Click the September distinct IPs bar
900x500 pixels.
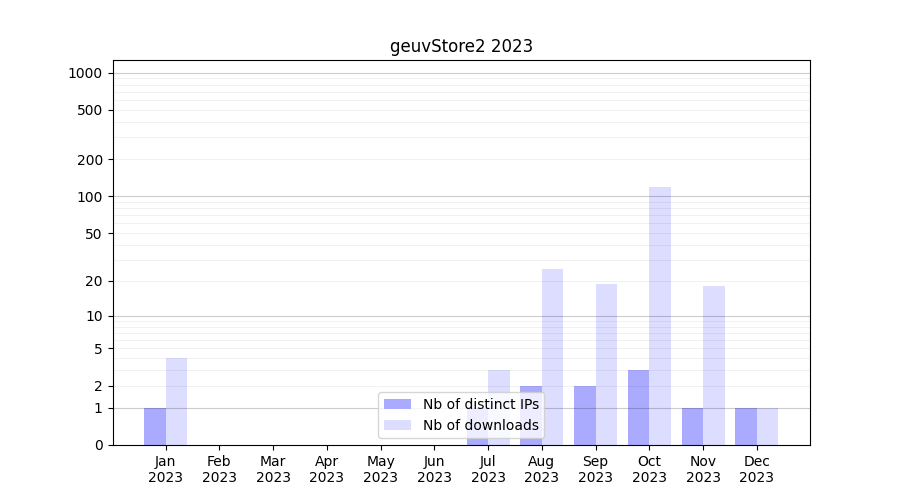(584, 415)
